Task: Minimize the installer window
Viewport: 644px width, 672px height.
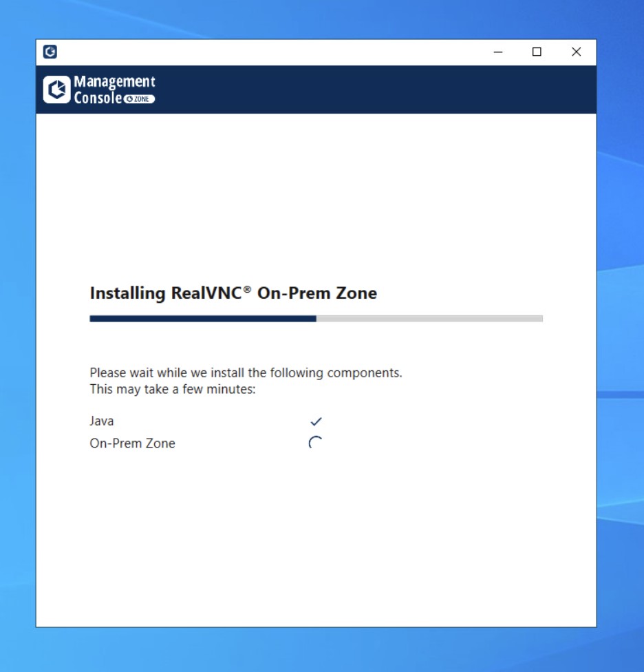Action: [497, 52]
